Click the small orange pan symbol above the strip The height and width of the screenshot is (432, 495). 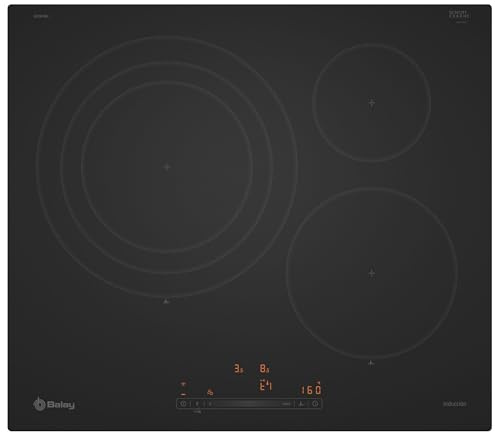(210, 392)
